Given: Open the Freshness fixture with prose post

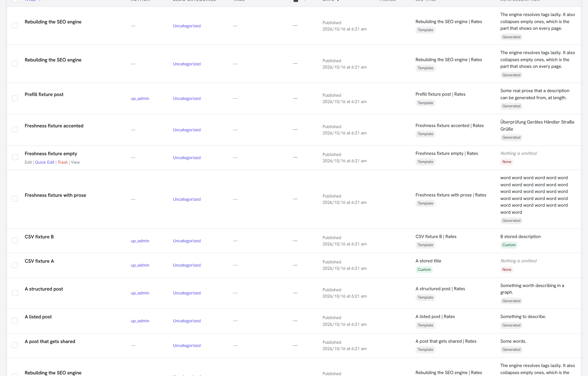Looking at the screenshot, I should coord(55,195).
